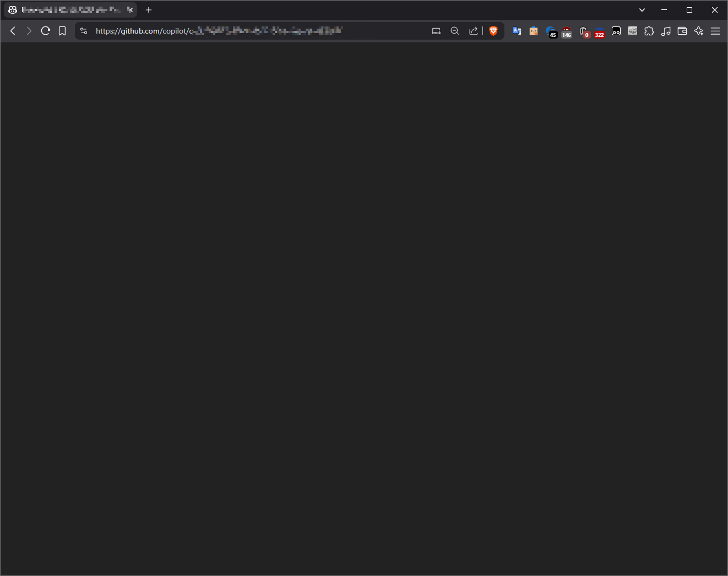Open the Brave Wallet

pos(682,31)
